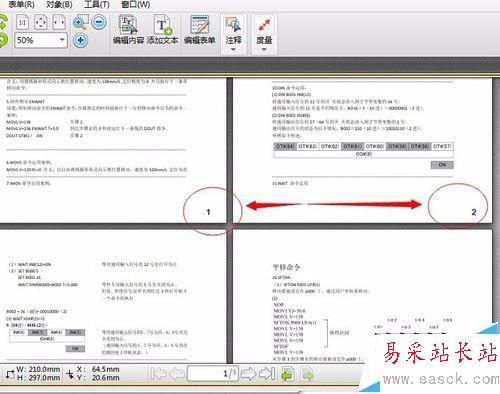Go to the first page arrow
This screenshot has width=500, height=394.
click(x=158, y=374)
